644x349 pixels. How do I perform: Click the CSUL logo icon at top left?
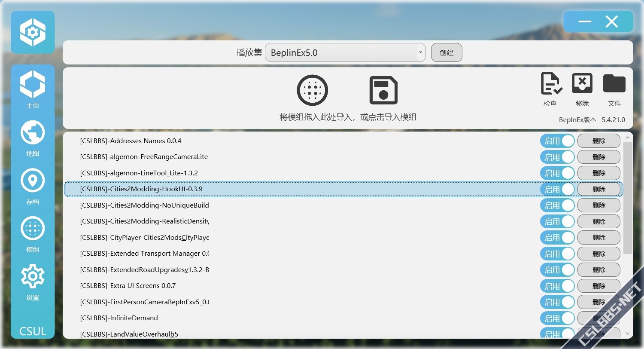(x=33, y=32)
